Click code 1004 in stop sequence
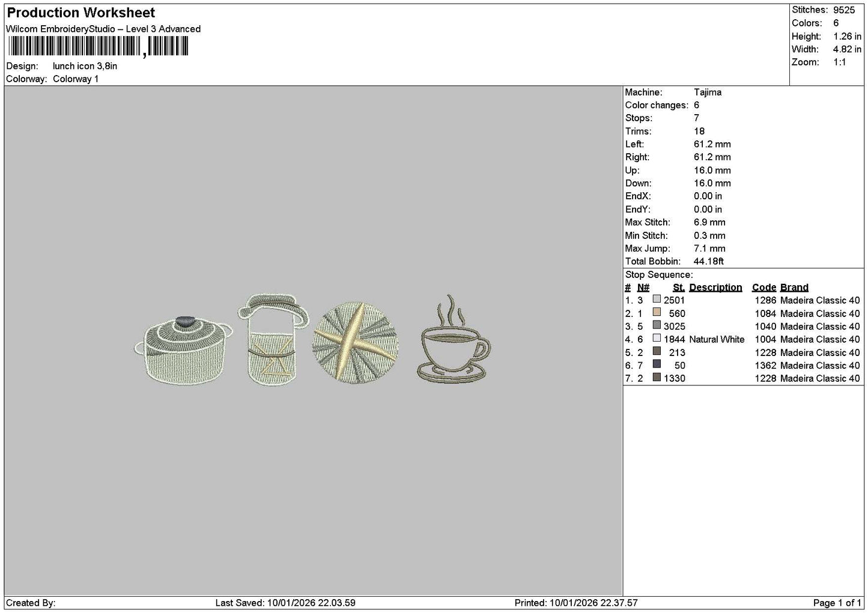The image size is (868, 613). 765,339
